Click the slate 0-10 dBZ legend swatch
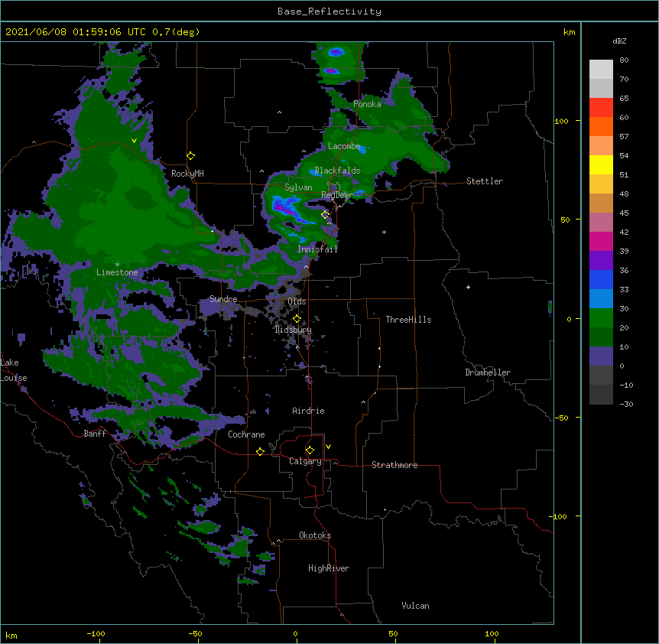The width and height of the screenshot is (659, 644). [601, 356]
